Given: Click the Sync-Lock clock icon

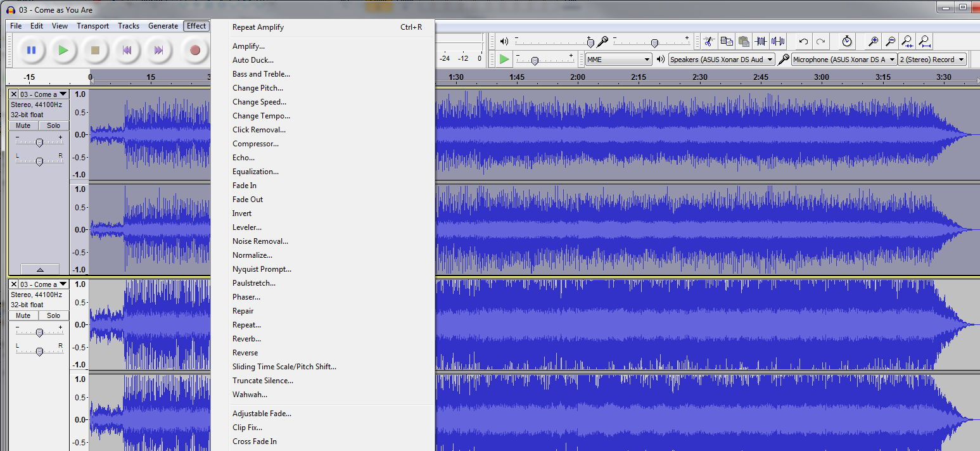Looking at the screenshot, I should [847, 42].
